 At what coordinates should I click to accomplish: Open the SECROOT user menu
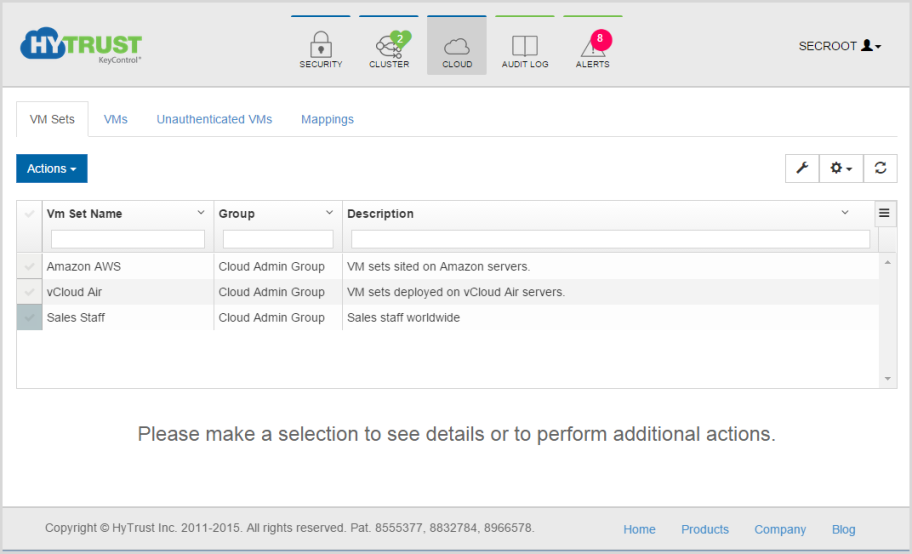point(840,46)
